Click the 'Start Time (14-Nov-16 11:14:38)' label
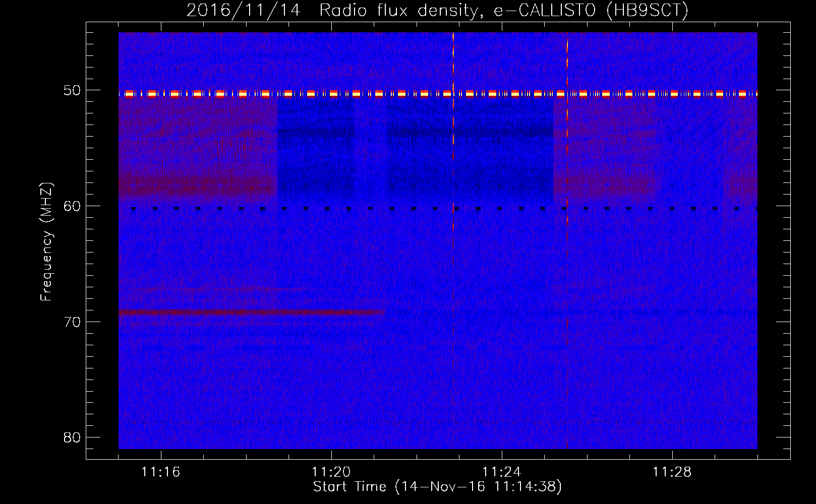This screenshot has height=504, width=816. 437,487
